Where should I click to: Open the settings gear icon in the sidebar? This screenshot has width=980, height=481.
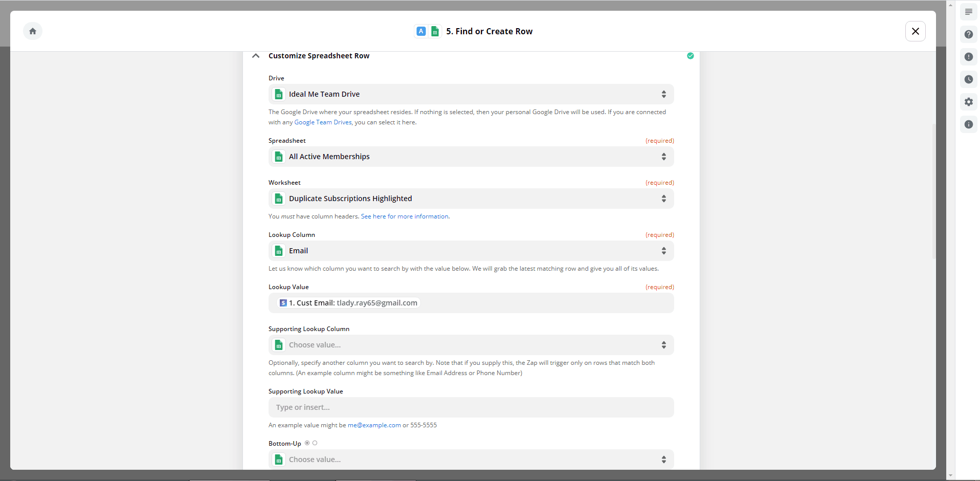[968, 102]
